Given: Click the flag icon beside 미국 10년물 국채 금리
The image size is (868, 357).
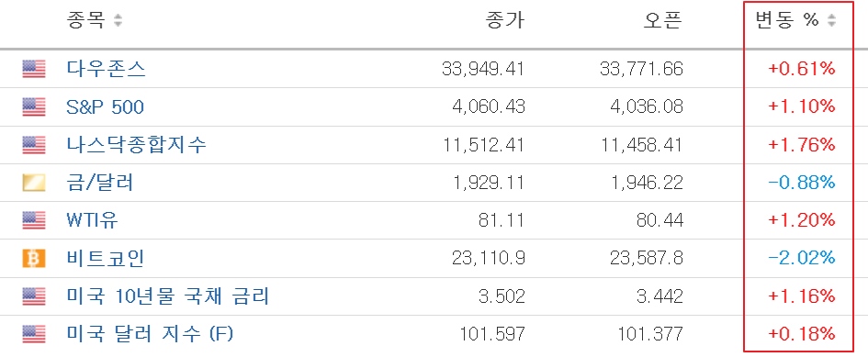Looking at the screenshot, I should [34, 296].
